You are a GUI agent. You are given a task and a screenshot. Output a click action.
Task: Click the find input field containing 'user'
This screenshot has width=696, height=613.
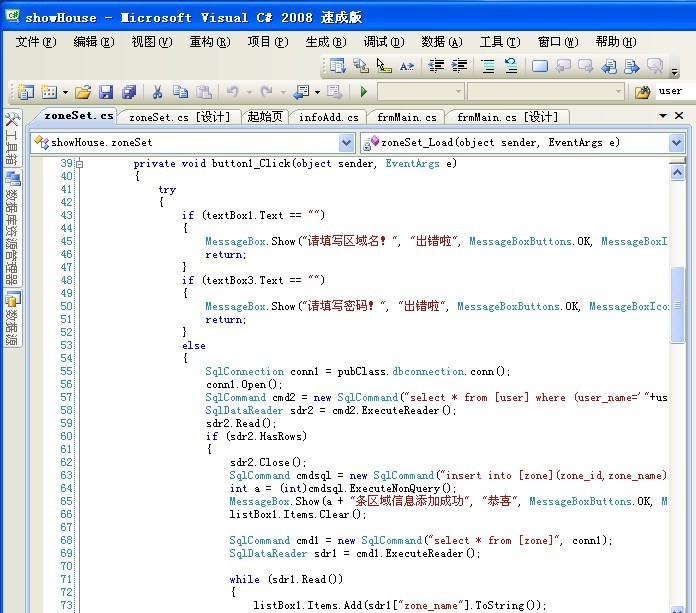[676, 91]
